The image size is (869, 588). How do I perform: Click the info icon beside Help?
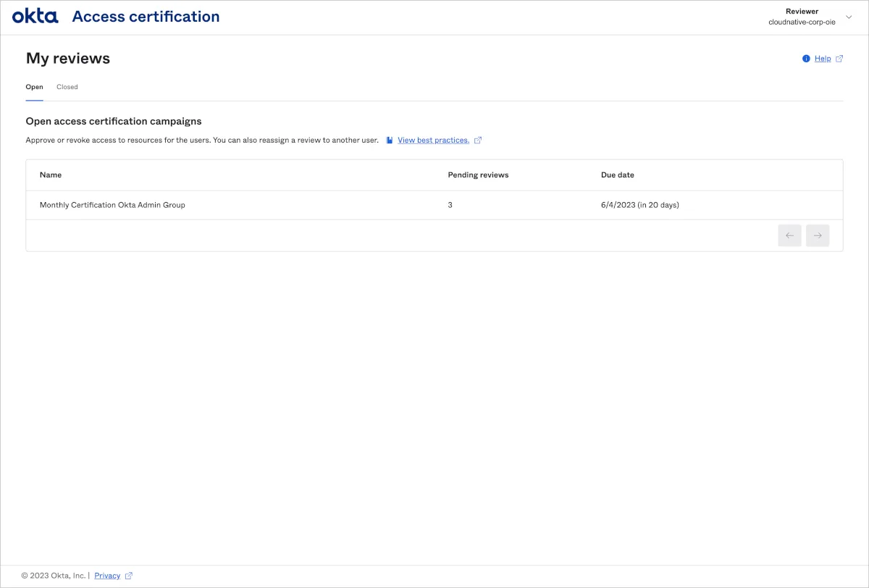806,59
